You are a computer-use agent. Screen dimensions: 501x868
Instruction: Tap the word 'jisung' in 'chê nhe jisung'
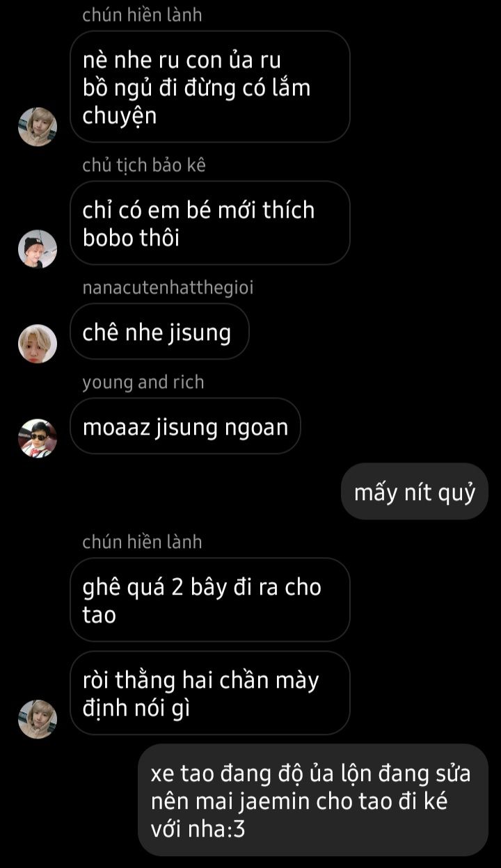point(200,333)
